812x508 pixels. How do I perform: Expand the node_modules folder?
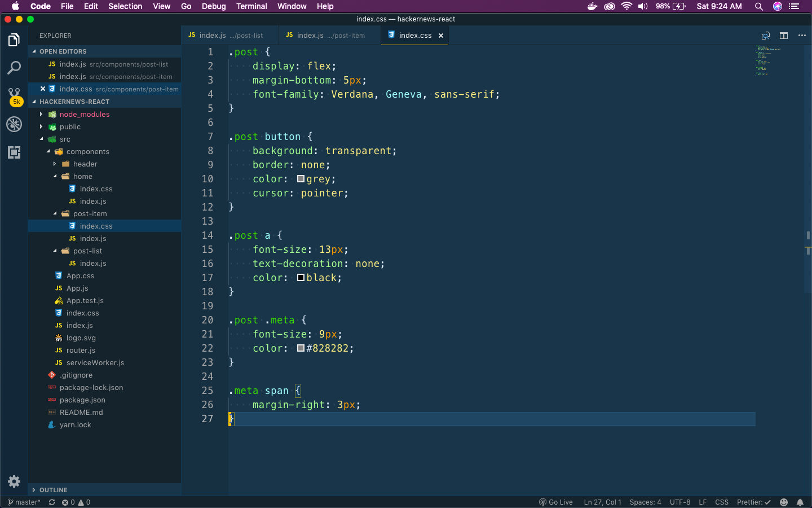(x=104, y=114)
